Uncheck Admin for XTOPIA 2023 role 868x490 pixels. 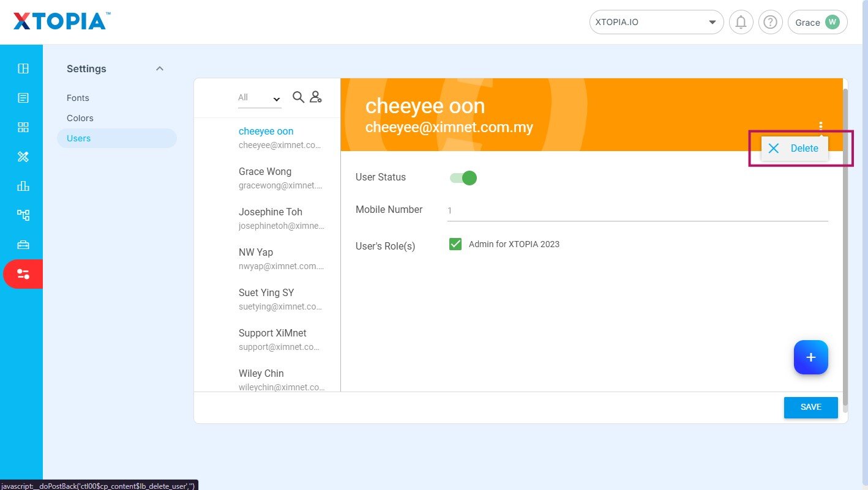455,244
